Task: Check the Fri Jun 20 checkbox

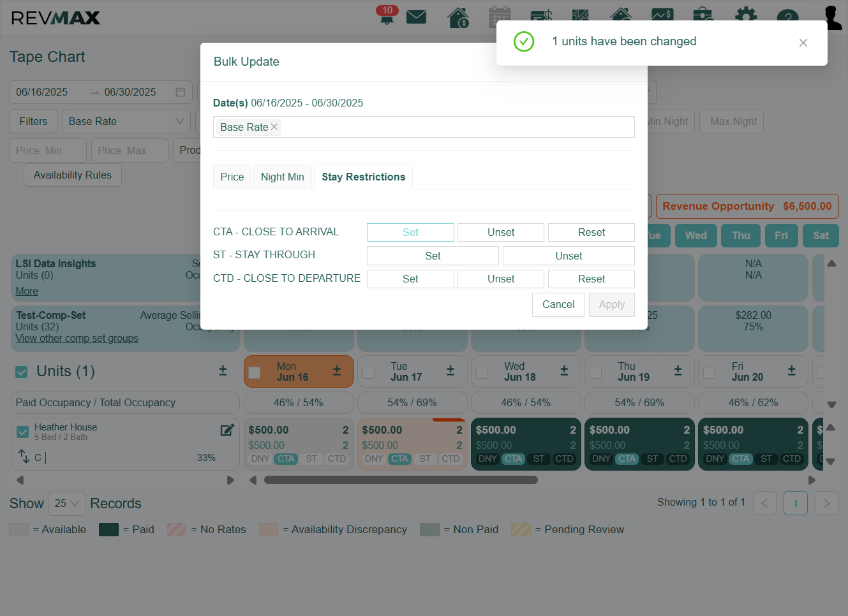Action: point(709,372)
